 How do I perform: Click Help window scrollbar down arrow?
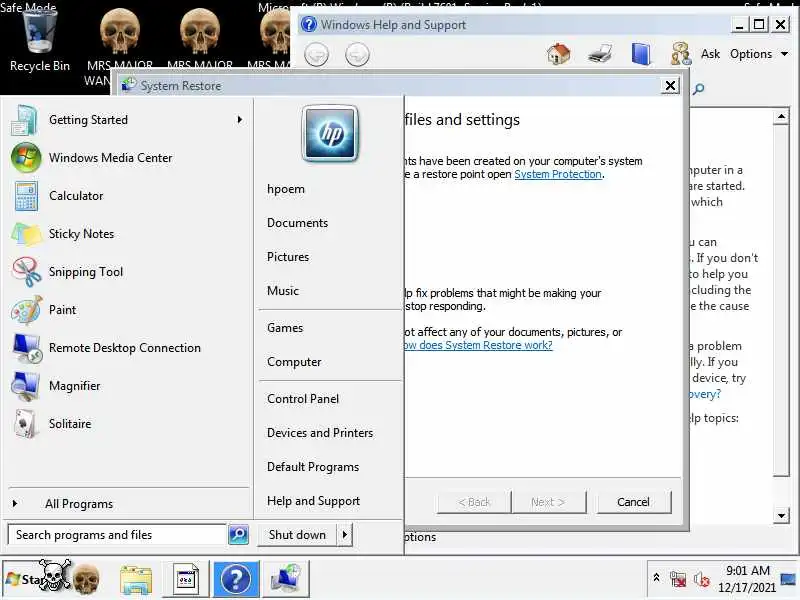pos(781,515)
